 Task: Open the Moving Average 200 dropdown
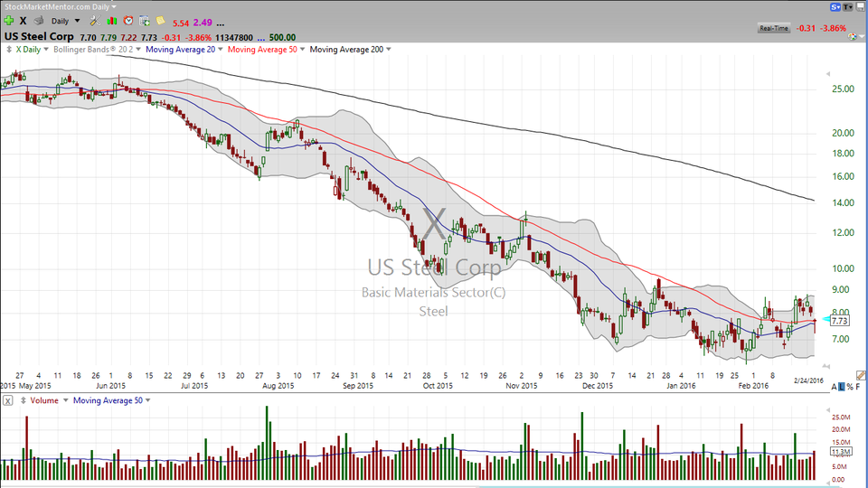point(389,49)
